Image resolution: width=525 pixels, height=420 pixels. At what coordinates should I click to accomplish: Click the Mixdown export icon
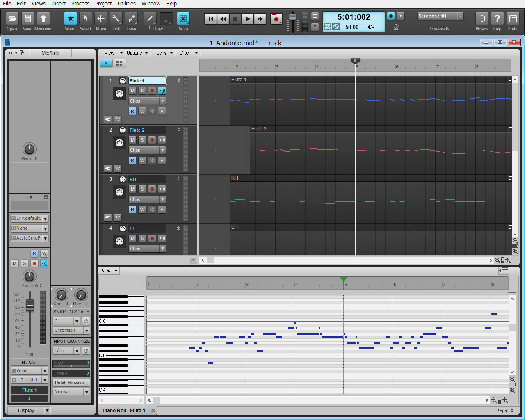pyautogui.click(x=43, y=19)
